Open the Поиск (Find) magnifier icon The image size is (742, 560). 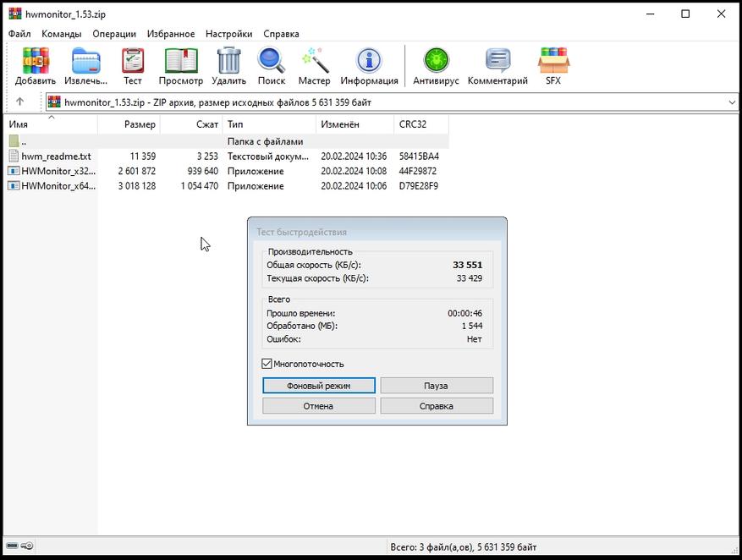[272, 61]
